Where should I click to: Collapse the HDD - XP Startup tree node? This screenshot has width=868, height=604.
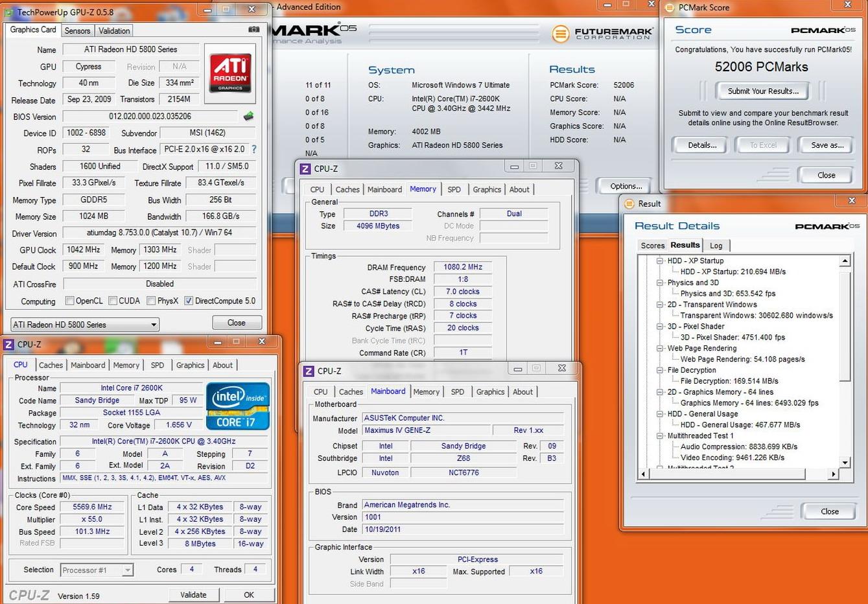(659, 261)
